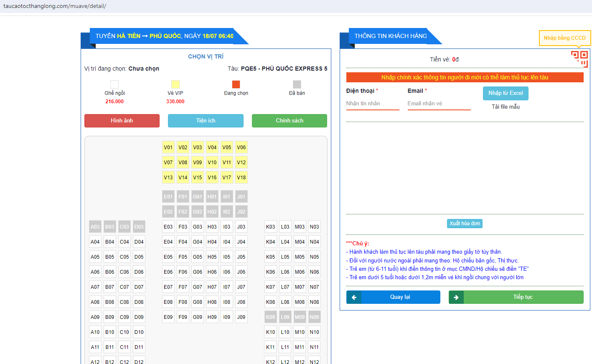Select seat A04
Image resolution: width=592 pixels, height=364 pixels.
coord(95,242)
